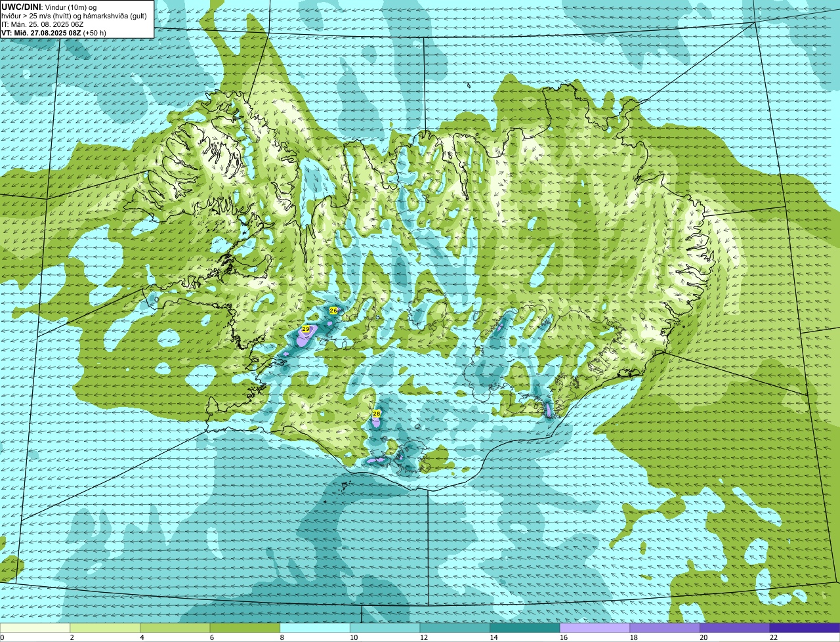Click the scale label '6'
Screen dimensions: 840x642
click(212, 637)
